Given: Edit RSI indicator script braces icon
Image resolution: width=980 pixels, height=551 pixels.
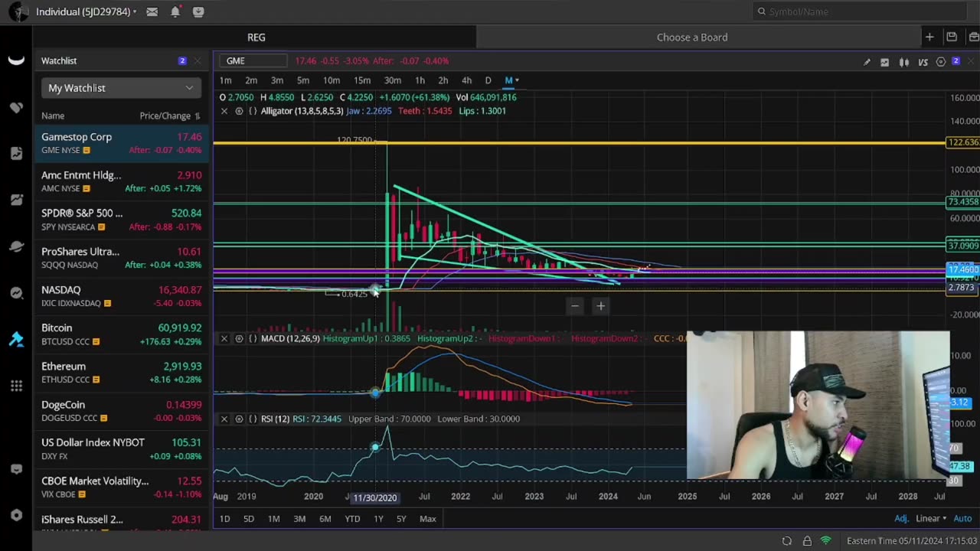Looking at the screenshot, I should pos(253,419).
